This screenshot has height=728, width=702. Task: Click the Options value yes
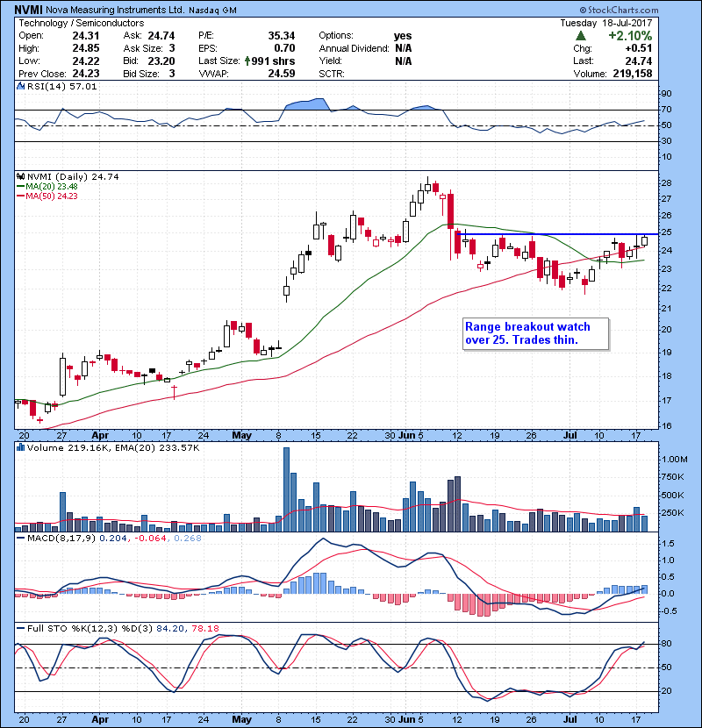403,36
